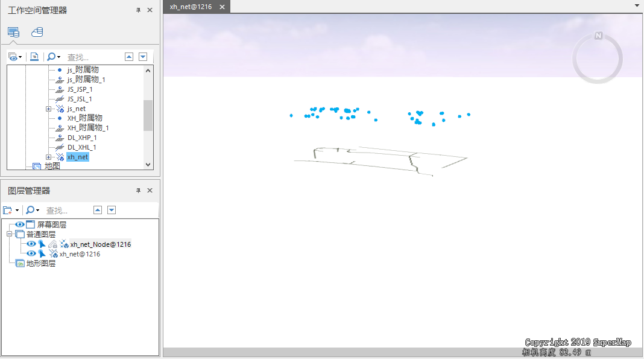Click the locate document icon in workspace toolbar
The height and width of the screenshot is (359, 644).
tap(34, 57)
